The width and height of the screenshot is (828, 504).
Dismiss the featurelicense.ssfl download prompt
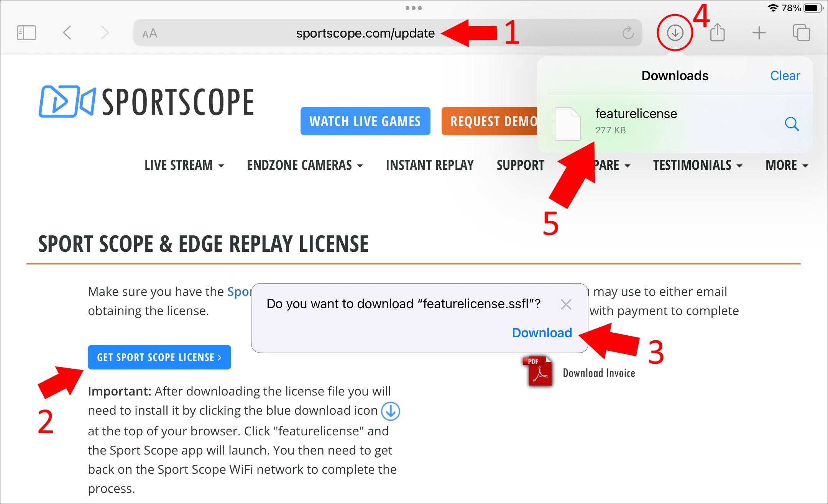click(x=565, y=304)
